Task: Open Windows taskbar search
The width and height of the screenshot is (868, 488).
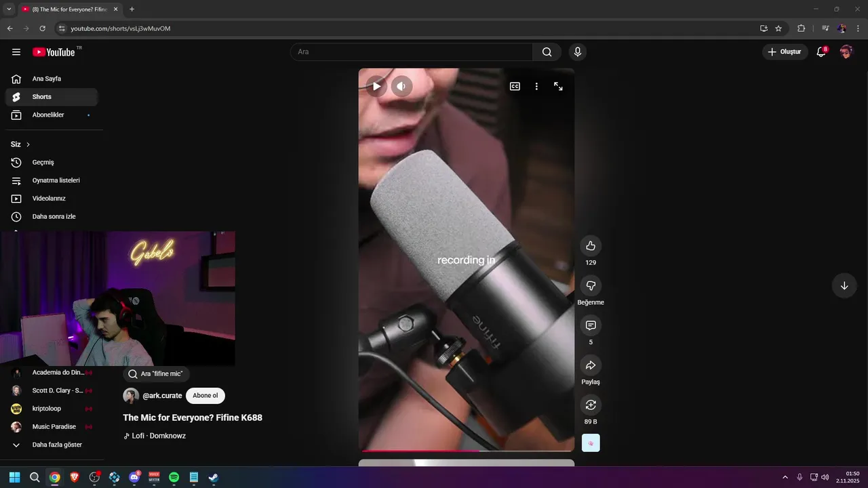Action: [x=35, y=477]
